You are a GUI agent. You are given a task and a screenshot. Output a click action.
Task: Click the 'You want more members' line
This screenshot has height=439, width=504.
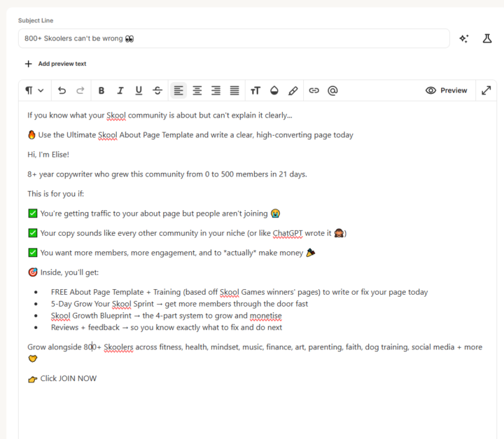click(171, 253)
